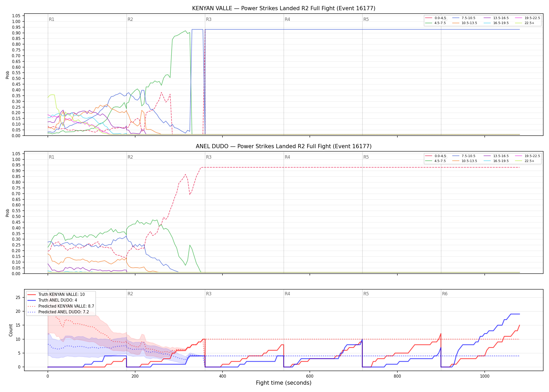
Task: Click the R6 marker in the Count chart
Action: [445, 294]
